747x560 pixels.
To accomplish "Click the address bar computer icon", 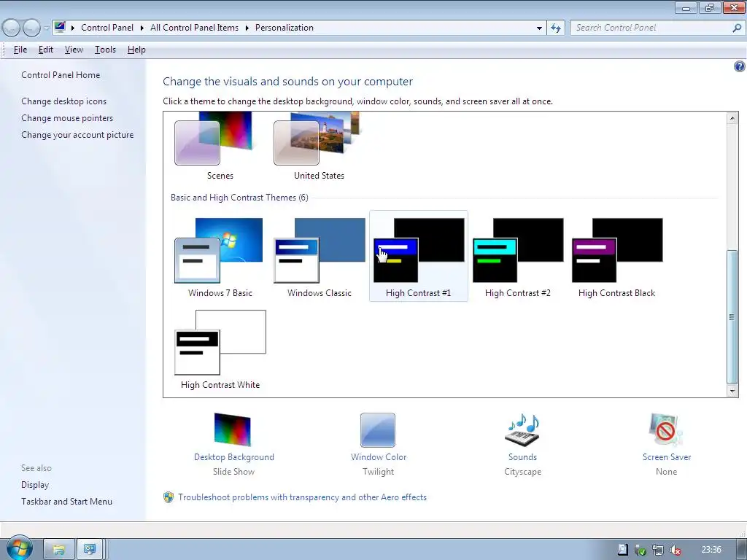I will coord(60,27).
